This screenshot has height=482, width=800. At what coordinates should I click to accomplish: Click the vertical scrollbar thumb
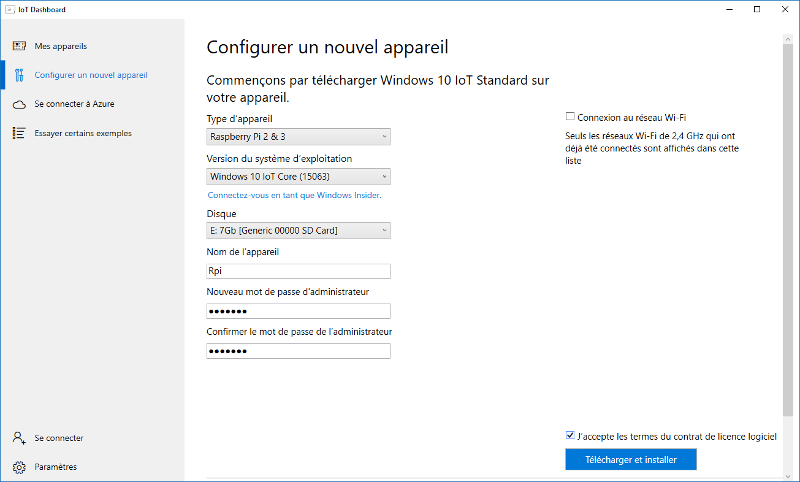[787, 230]
